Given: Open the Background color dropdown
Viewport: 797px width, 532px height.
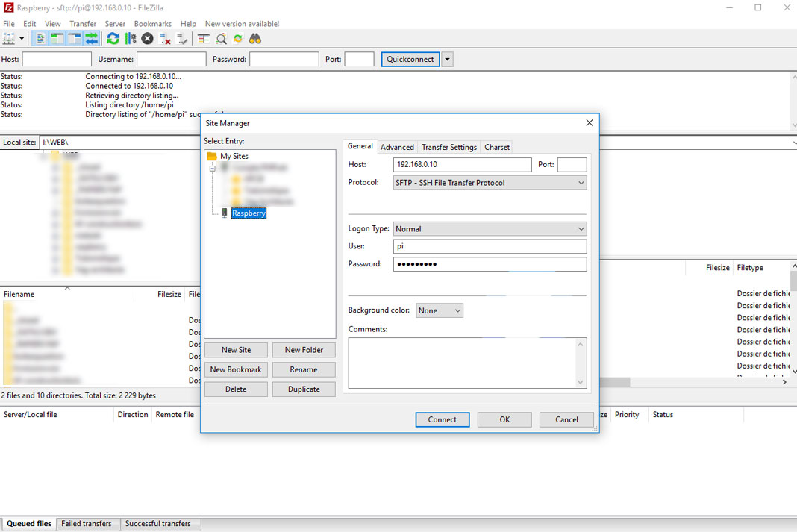Looking at the screenshot, I should (x=439, y=310).
